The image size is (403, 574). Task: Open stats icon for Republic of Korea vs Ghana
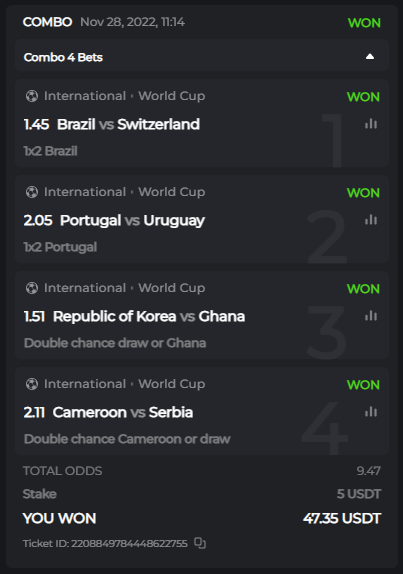pyautogui.click(x=371, y=316)
